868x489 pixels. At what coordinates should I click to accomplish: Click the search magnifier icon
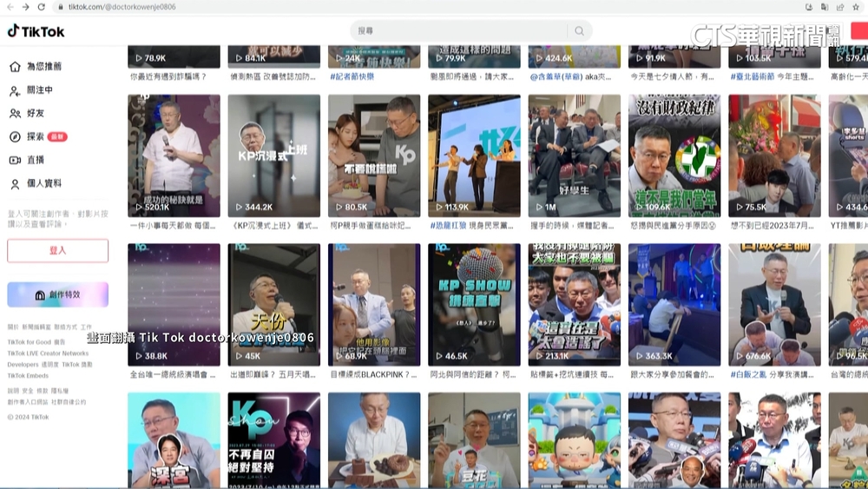[x=579, y=31]
